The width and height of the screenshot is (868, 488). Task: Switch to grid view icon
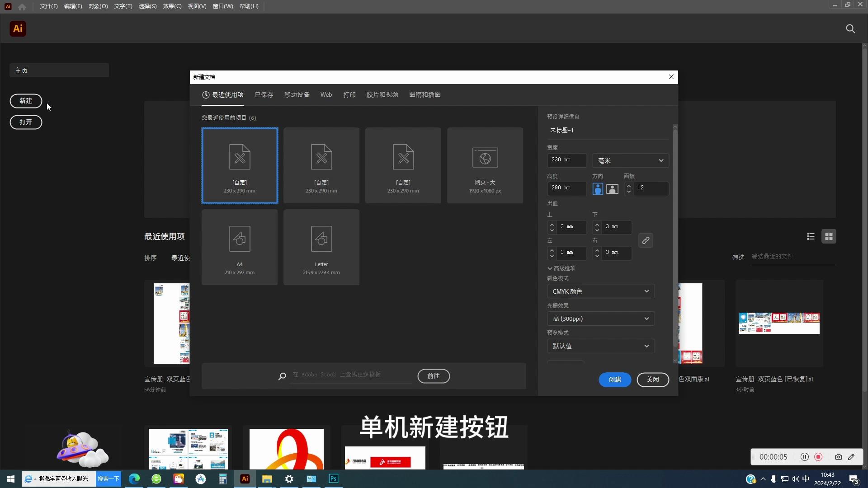pos(829,236)
